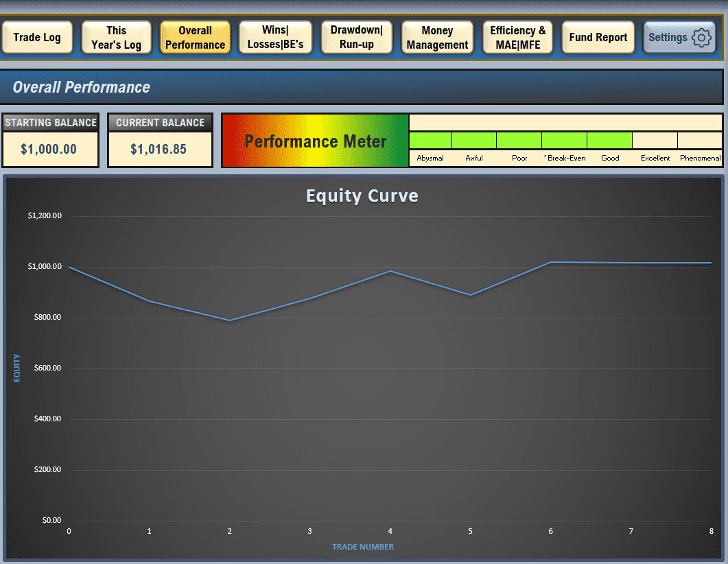Select the Overall Performance tab

[195, 38]
